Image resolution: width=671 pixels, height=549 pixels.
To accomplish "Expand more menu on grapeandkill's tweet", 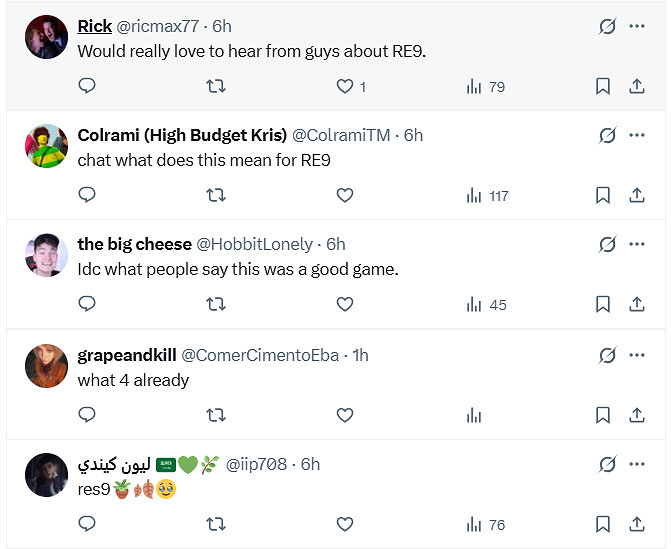I will (637, 354).
